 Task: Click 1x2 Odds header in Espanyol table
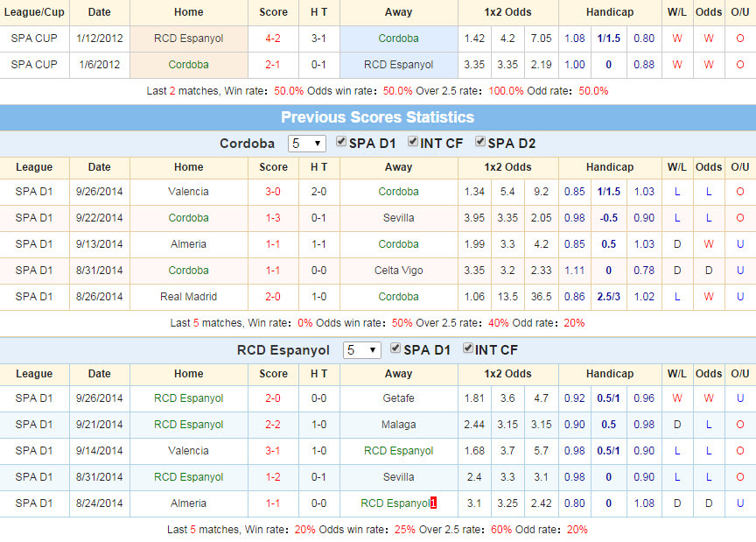coord(507,374)
